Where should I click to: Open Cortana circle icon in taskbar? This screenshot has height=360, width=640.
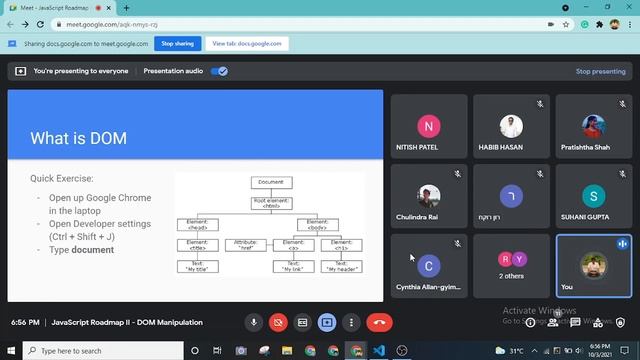195,351
